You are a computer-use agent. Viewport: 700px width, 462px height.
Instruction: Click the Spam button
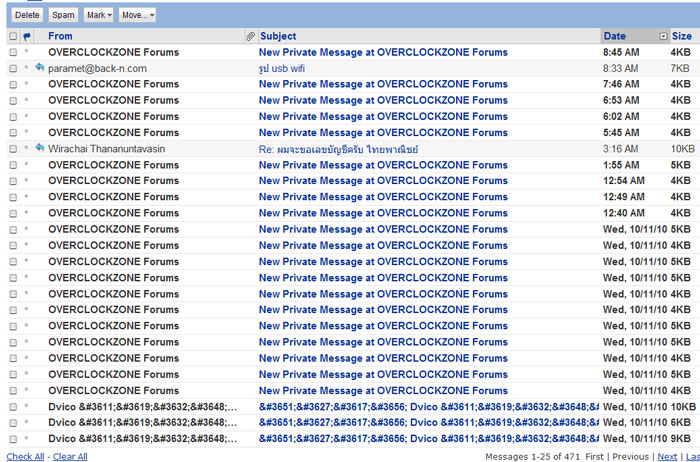click(x=63, y=15)
